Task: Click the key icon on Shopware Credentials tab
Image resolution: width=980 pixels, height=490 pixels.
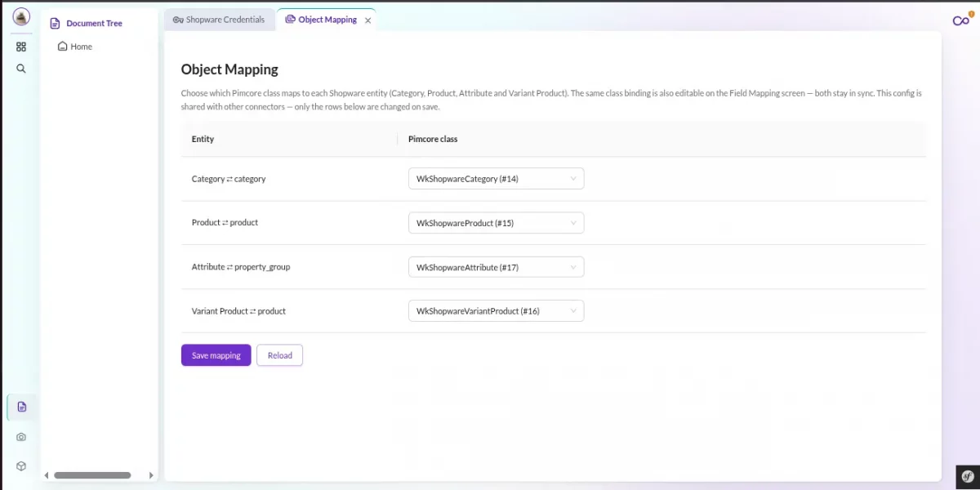Action: (x=178, y=20)
